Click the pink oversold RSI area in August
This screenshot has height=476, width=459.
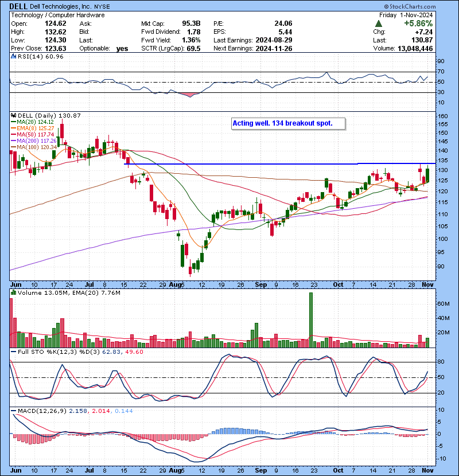coord(190,95)
